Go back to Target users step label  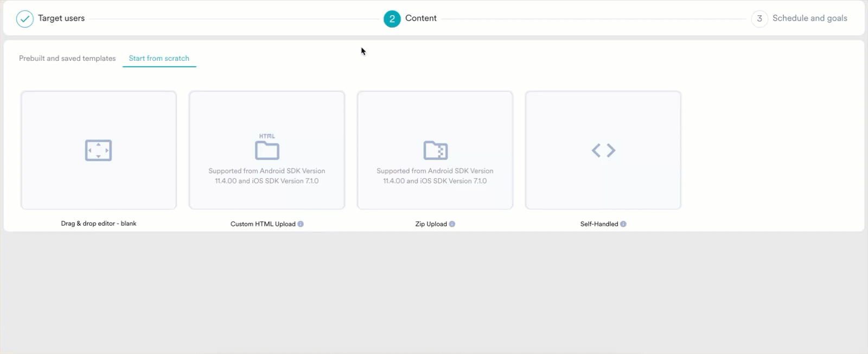[x=61, y=18]
